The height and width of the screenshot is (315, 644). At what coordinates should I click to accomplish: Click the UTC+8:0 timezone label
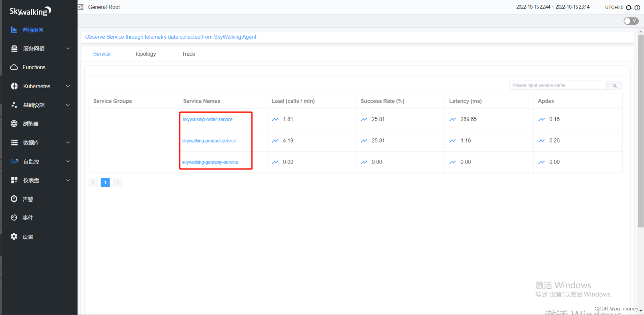(x=614, y=7)
